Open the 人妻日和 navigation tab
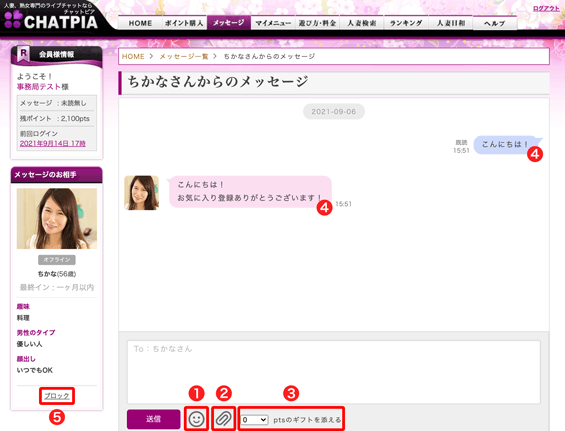The image size is (565, 431). pyautogui.click(x=450, y=23)
